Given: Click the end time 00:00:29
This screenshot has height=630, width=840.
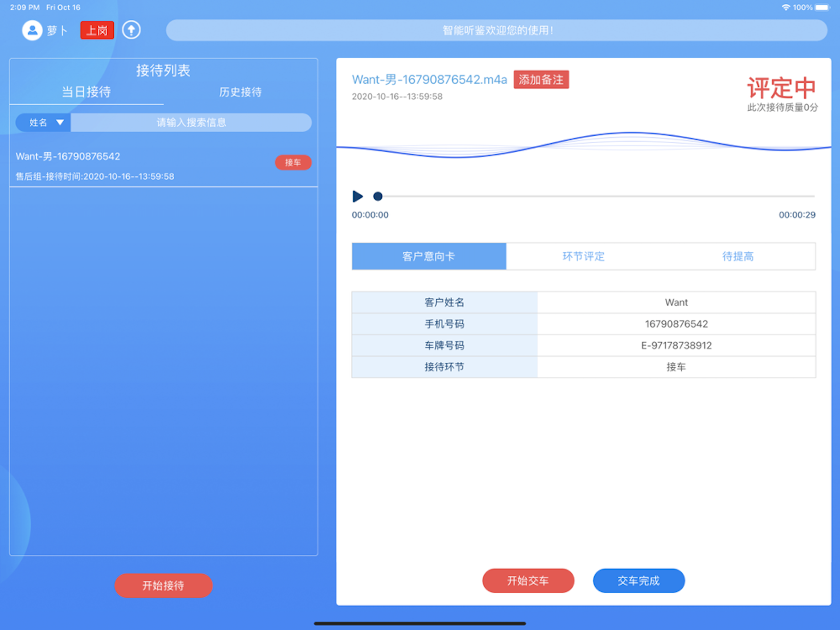Looking at the screenshot, I should 797,215.
